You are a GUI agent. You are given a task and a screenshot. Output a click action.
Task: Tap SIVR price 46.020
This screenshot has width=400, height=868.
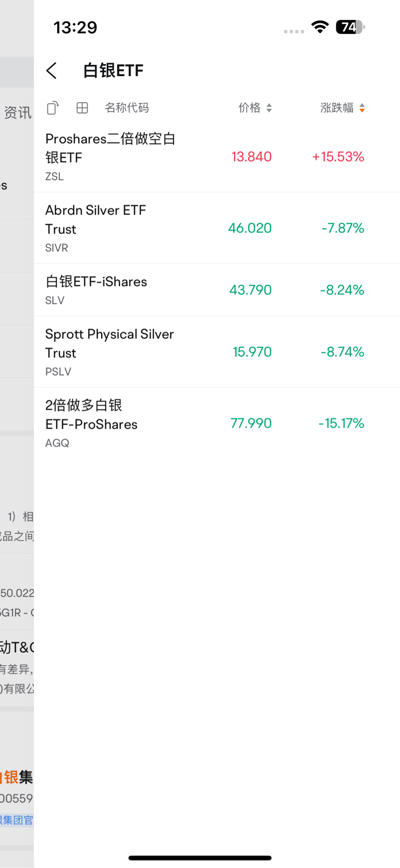(x=250, y=228)
